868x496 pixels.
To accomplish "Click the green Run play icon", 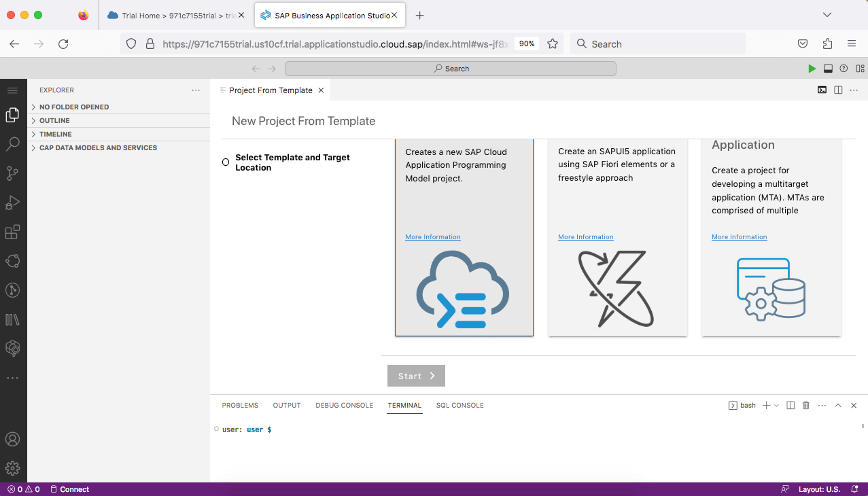I will point(812,69).
